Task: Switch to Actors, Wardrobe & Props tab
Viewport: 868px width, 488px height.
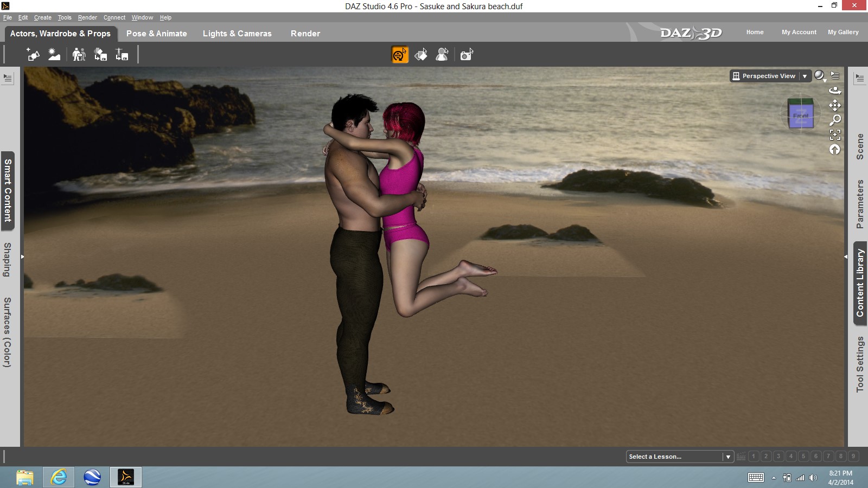Action: (60, 33)
